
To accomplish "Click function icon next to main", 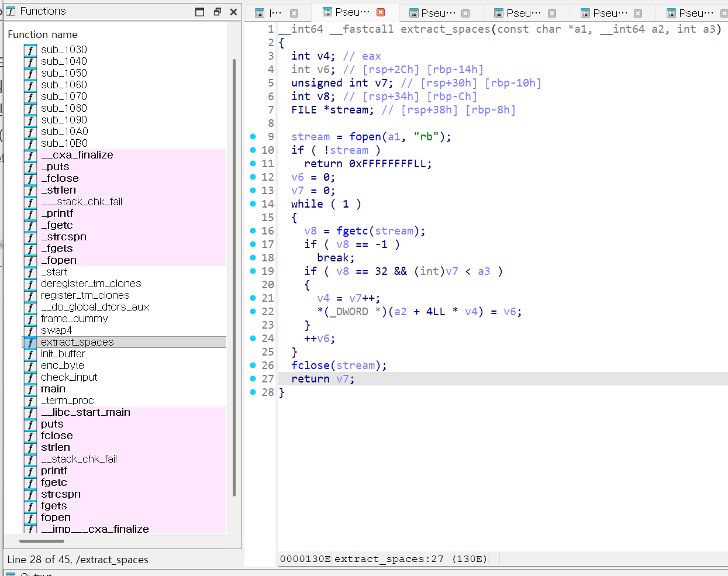I will point(30,389).
